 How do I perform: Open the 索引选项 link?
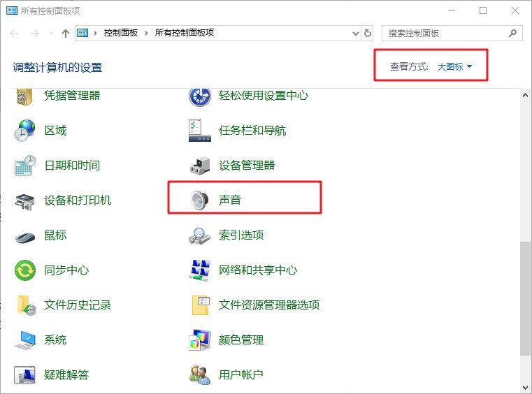coord(241,235)
